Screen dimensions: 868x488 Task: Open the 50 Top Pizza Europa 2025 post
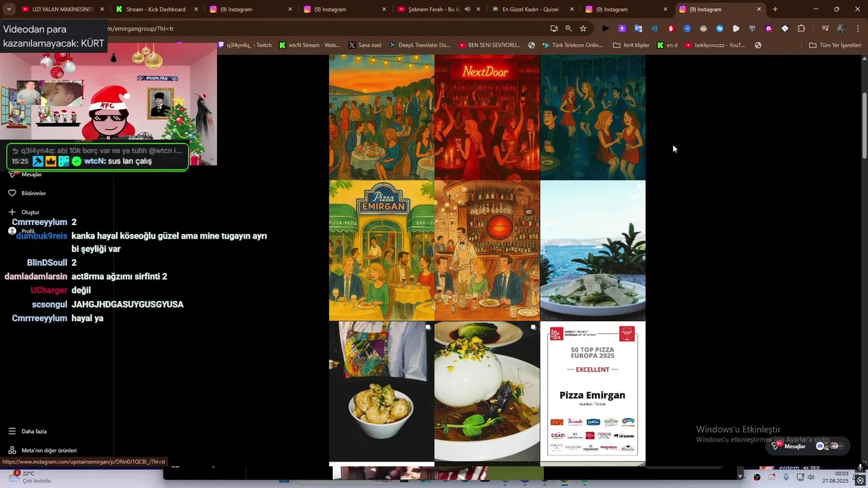[593, 391]
